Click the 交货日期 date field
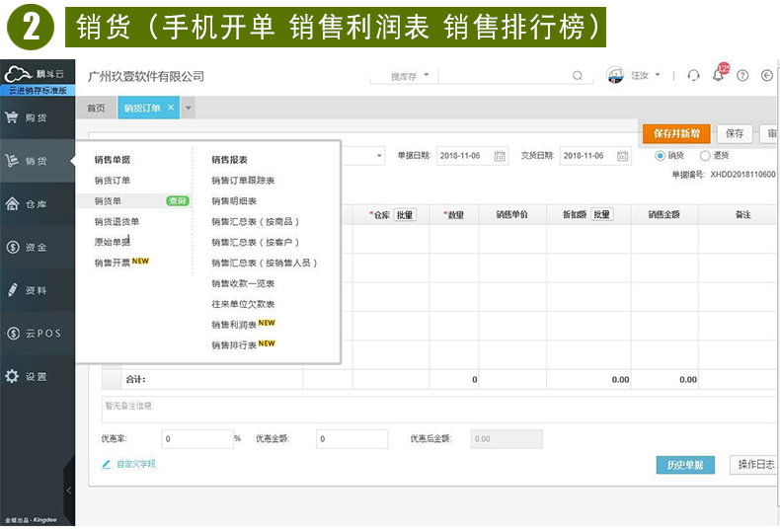The height and width of the screenshot is (532, 780). tap(595, 156)
